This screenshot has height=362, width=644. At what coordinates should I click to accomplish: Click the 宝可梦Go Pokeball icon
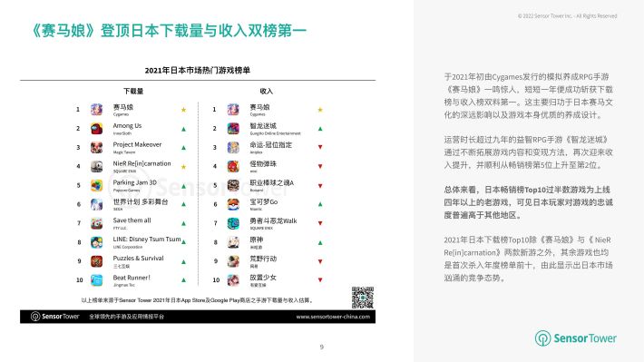point(233,204)
